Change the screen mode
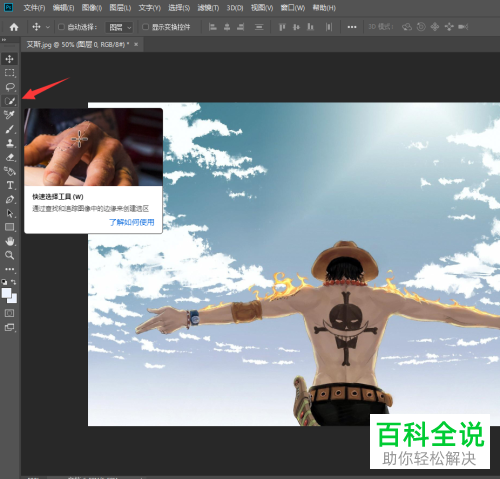The height and width of the screenshot is (479, 500). [x=9, y=327]
